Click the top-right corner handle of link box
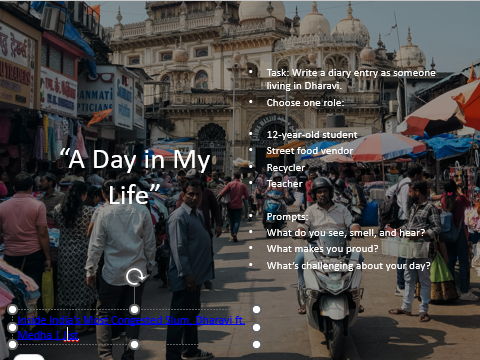This screenshot has height=360, width=480. pyautogui.click(x=256, y=310)
